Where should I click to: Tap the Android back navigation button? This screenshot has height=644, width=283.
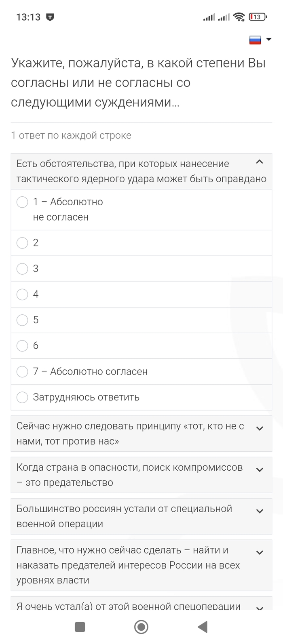(203, 627)
